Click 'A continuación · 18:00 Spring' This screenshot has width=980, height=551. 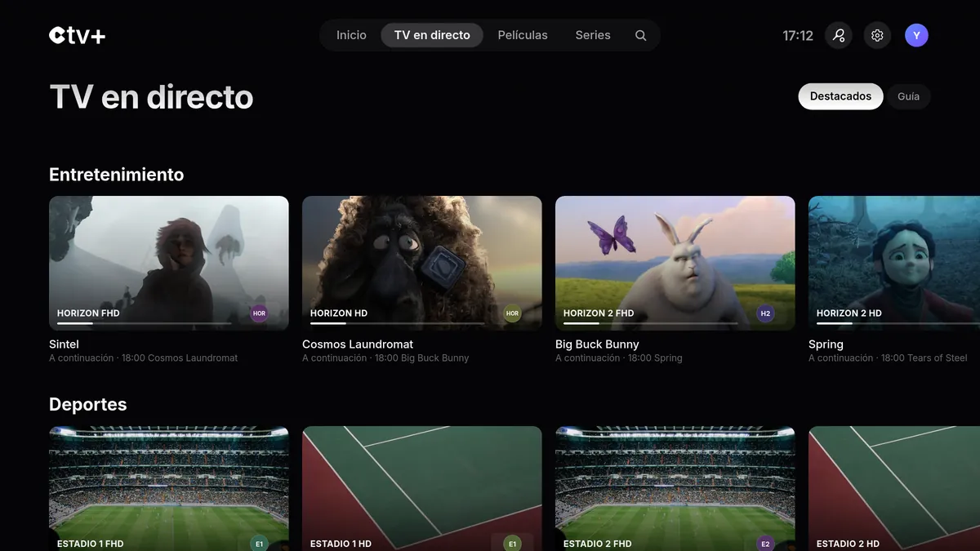[619, 358]
